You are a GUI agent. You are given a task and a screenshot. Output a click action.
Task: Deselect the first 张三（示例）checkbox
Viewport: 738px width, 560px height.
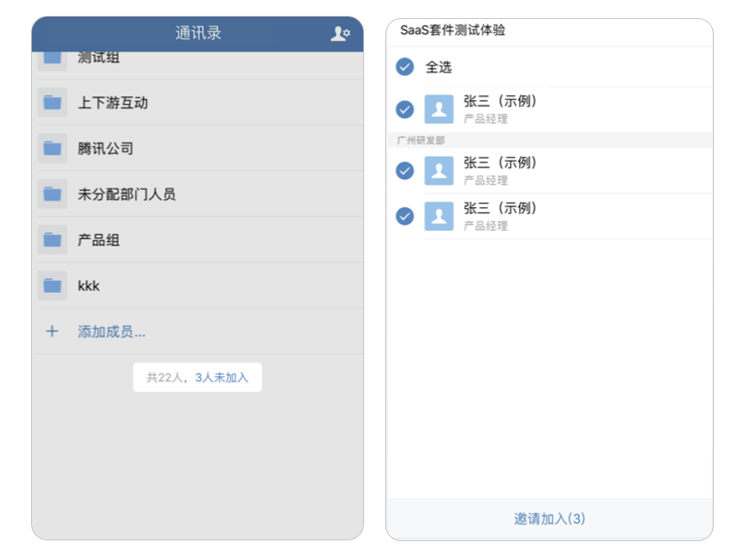[404, 108]
